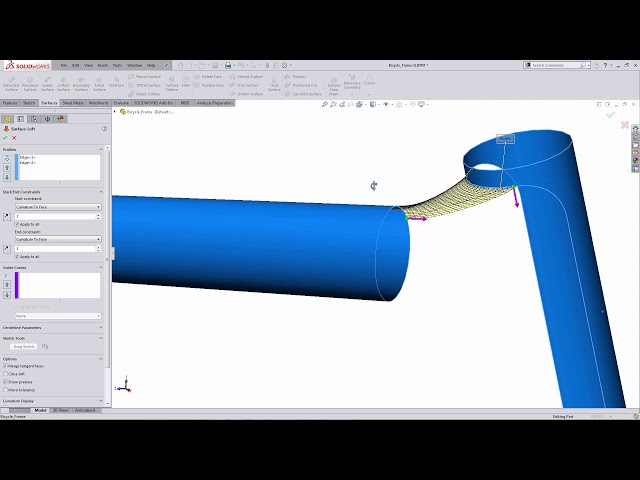Move guide curve down arrow

tap(7, 295)
